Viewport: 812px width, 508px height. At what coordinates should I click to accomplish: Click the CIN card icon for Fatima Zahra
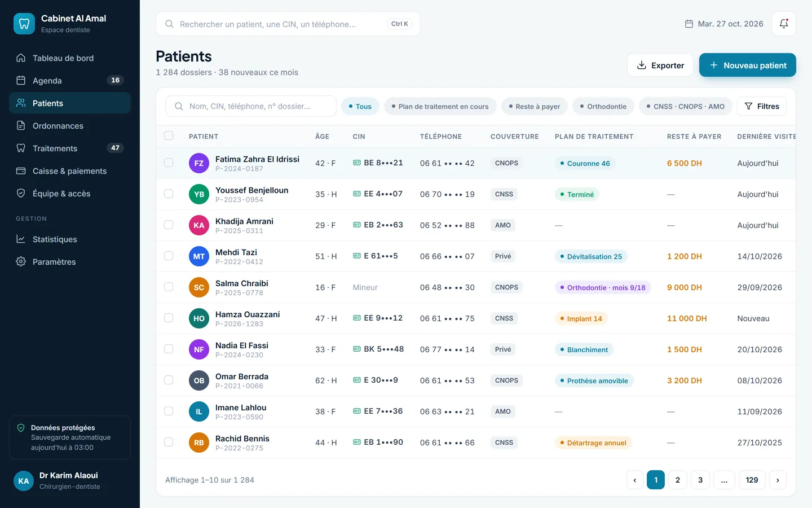pos(357,163)
